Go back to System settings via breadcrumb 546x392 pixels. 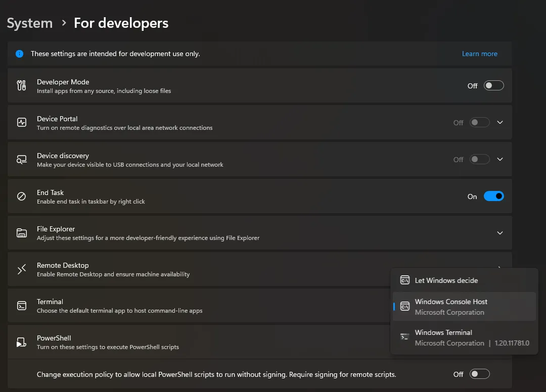tap(29, 23)
